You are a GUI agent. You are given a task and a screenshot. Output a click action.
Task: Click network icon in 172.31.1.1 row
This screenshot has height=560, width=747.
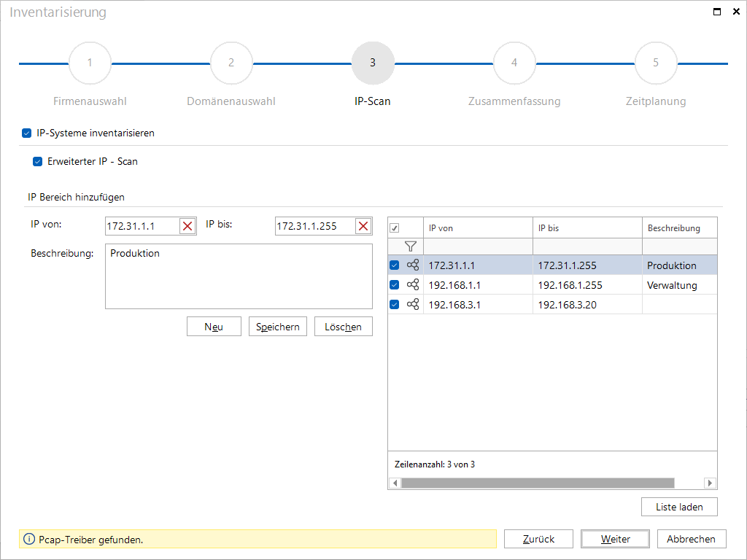pyautogui.click(x=413, y=265)
